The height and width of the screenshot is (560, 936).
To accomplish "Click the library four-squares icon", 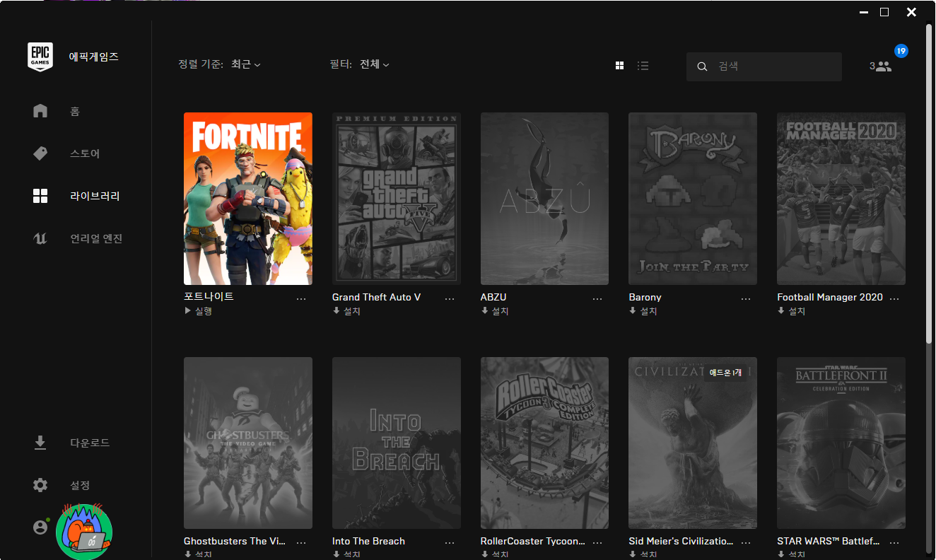I will click(40, 196).
